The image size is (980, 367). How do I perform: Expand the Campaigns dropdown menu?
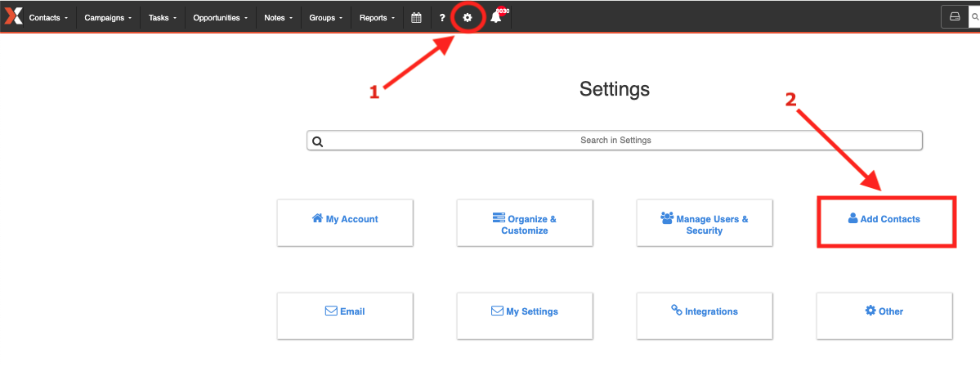point(108,17)
